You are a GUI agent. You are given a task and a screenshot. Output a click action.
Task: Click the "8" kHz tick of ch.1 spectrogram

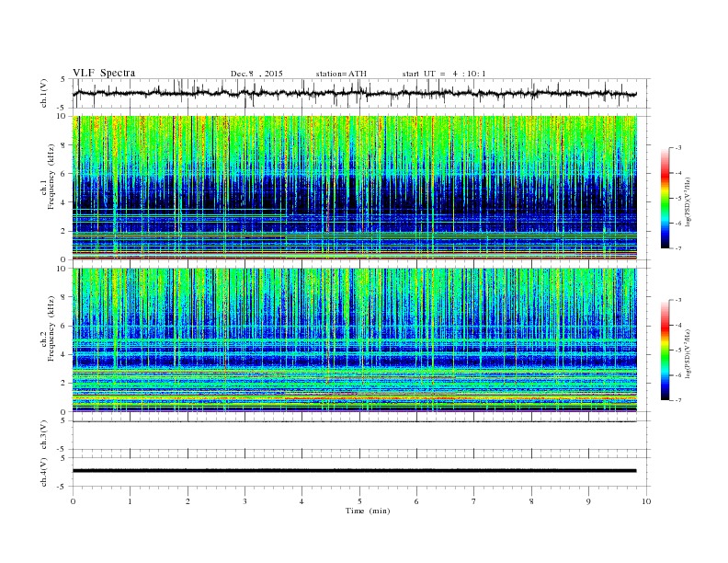pos(64,145)
